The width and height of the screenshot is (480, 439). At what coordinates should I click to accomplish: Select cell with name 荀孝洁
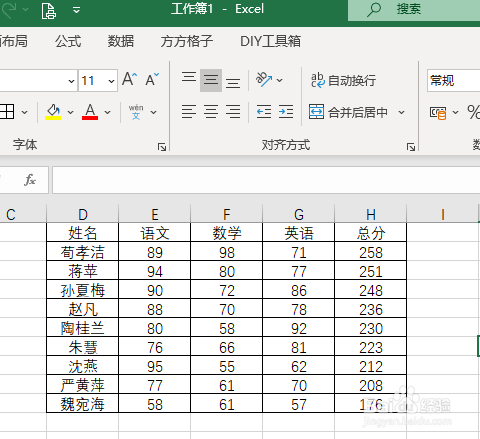83,252
